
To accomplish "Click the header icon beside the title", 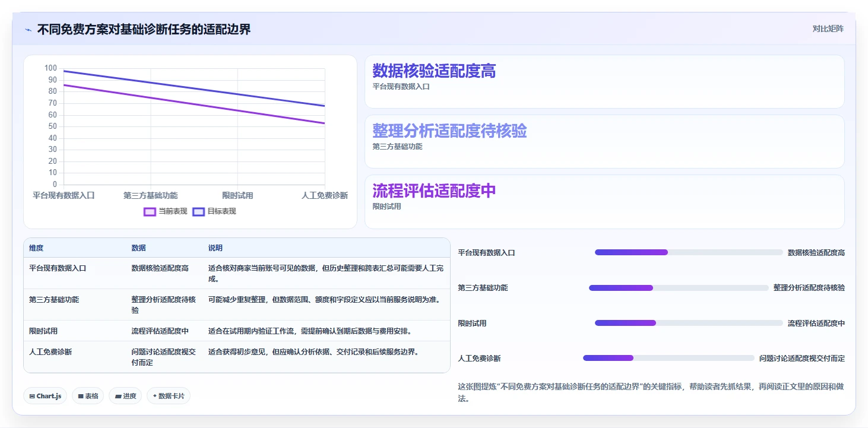I will 28,29.
